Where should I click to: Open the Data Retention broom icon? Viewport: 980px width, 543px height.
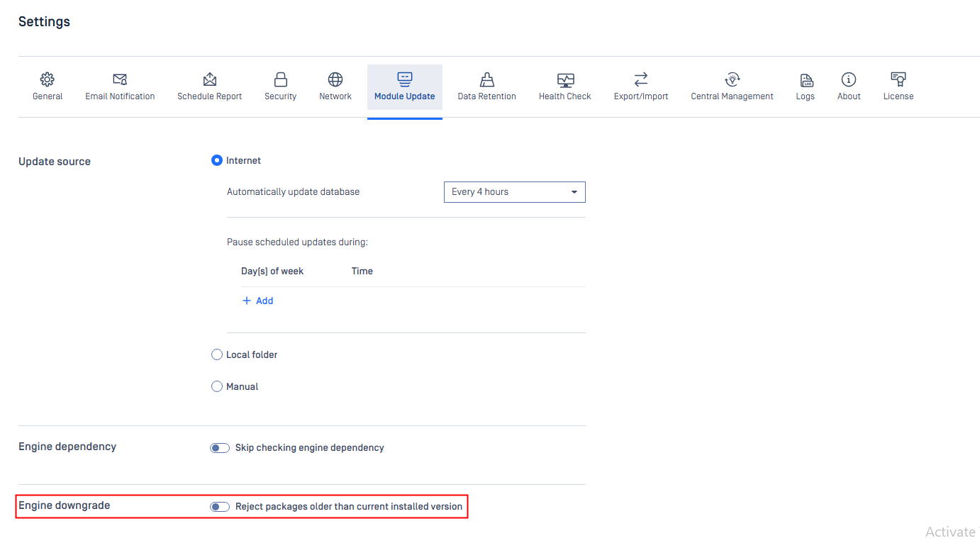click(x=487, y=79)
